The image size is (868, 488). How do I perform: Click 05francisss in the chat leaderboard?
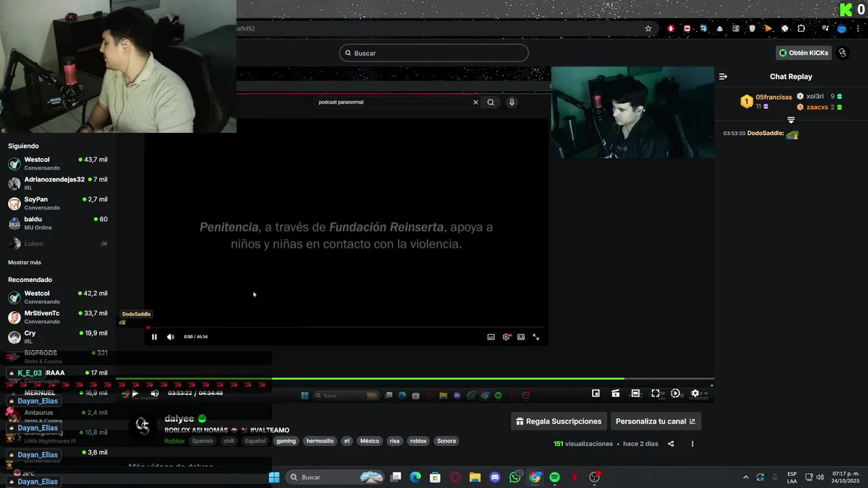[x=774, y=97]
